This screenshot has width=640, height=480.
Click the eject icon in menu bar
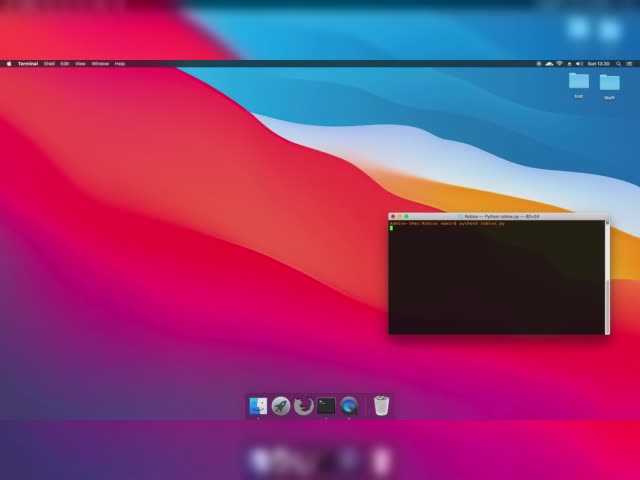569,64
